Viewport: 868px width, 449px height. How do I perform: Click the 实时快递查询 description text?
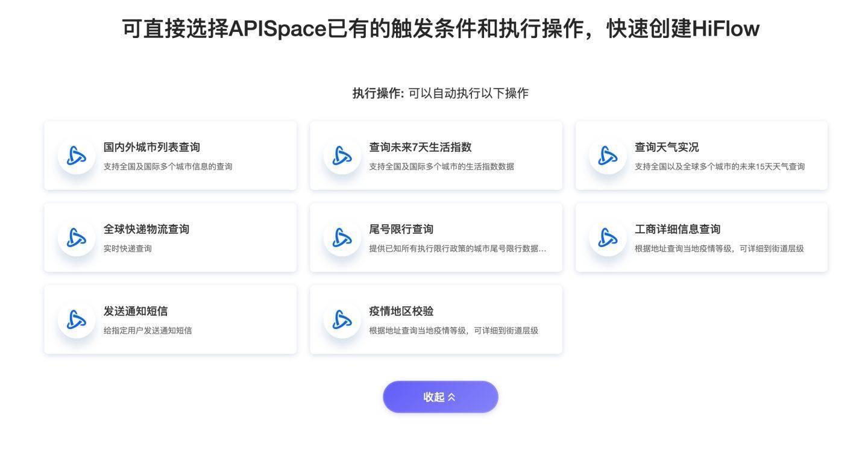pos(128,248)
